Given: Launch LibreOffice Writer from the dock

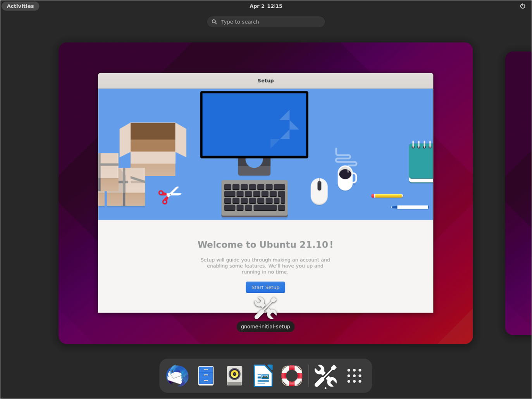Looking at the screenshot, I should pos(263,376).
